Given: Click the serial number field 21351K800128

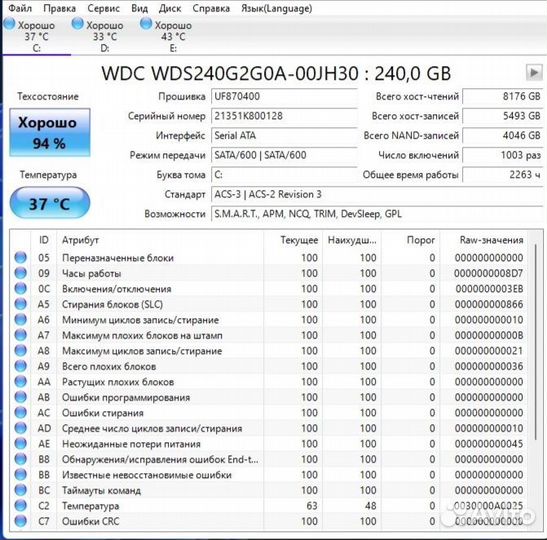Looking at the screenshot, I should tap(284, 116).
